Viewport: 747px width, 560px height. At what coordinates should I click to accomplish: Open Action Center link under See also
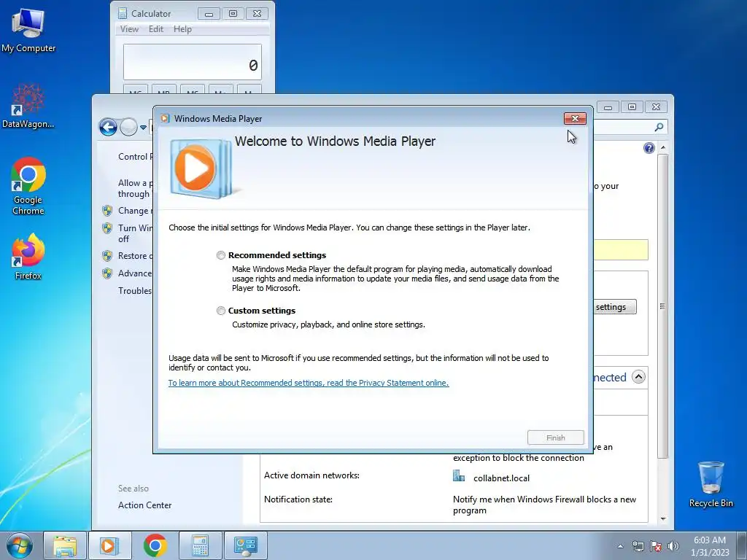click(145, 505)
